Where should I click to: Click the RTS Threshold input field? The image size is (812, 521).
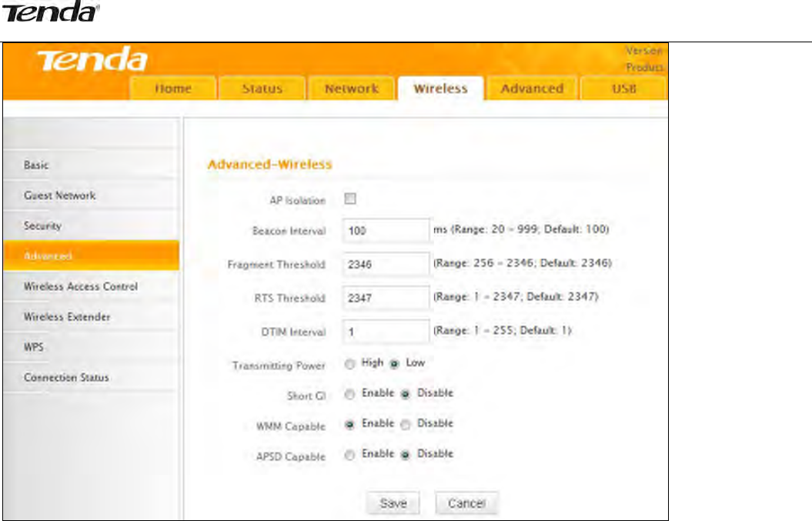pyautogui.click(x=386, y=298)
